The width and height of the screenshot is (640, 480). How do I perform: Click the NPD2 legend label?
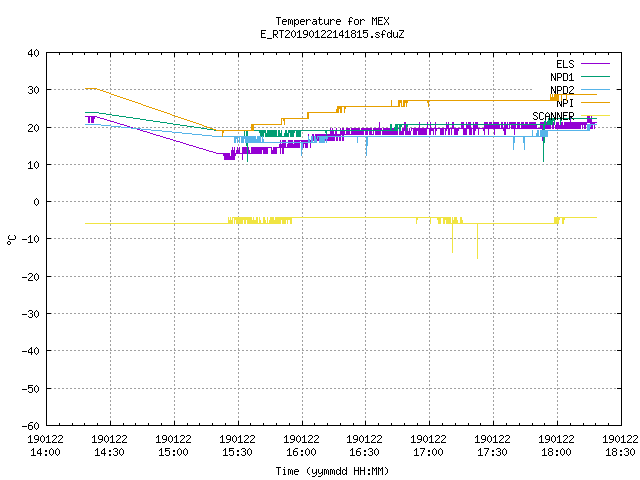(x=562, y=90)
